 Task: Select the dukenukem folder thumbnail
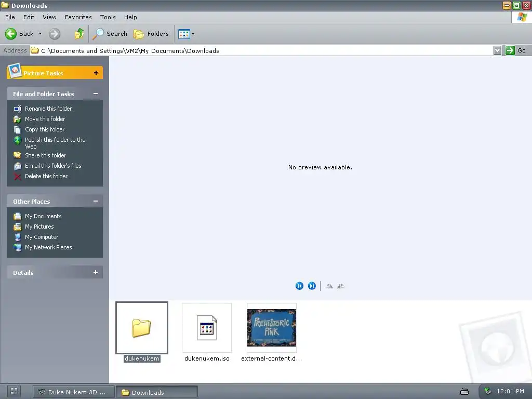[x=141, y=327]
